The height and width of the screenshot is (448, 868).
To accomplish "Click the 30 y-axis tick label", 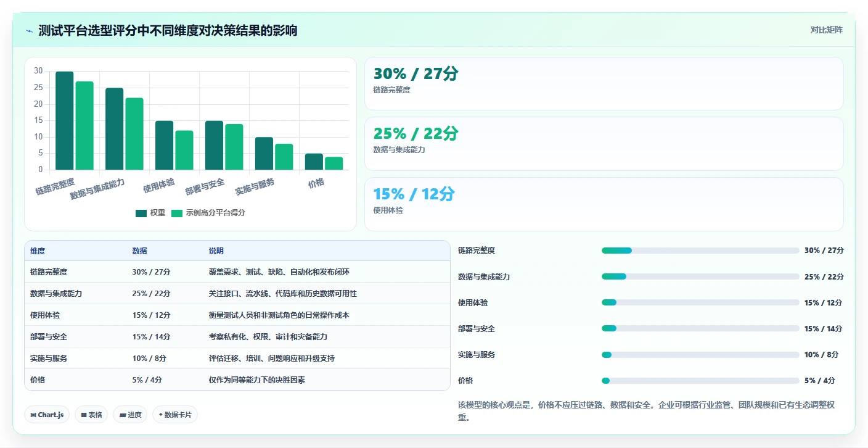I will click(x=38, y=72).
